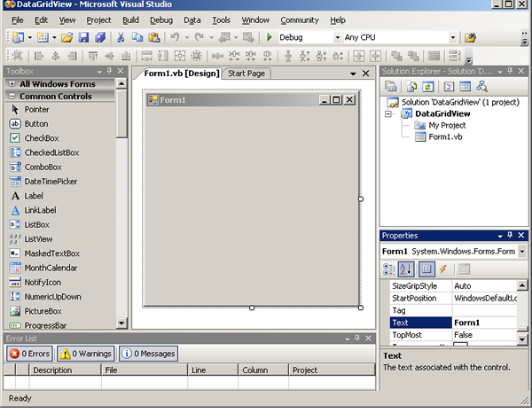Toggle auto-hide pin on Error List panel
This screenshot has height=413, width=532.
(357, 338)
